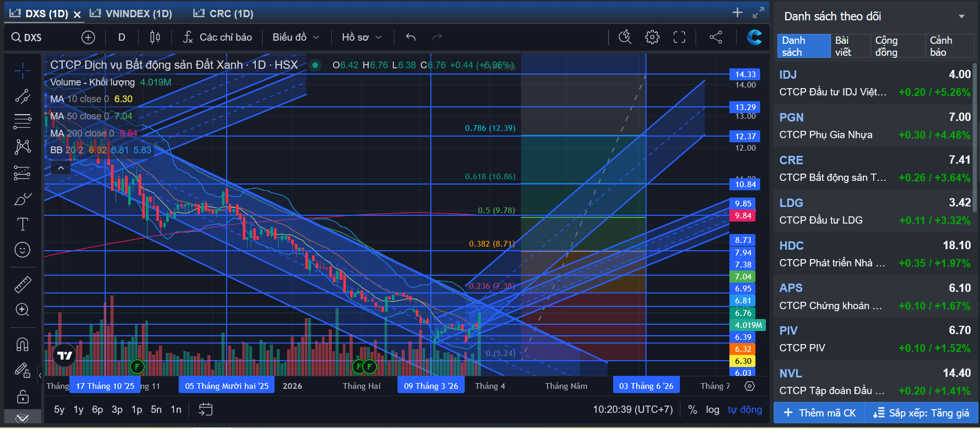Toggle lock all drawings
The image size is (980, 429).
(x=22, y=396)
